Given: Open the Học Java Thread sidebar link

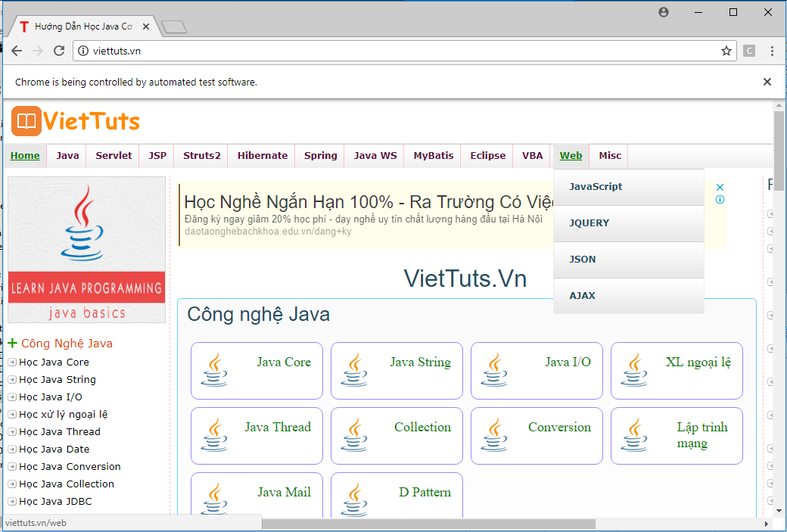Looking at the screenshot, I should tap(59, 431).
